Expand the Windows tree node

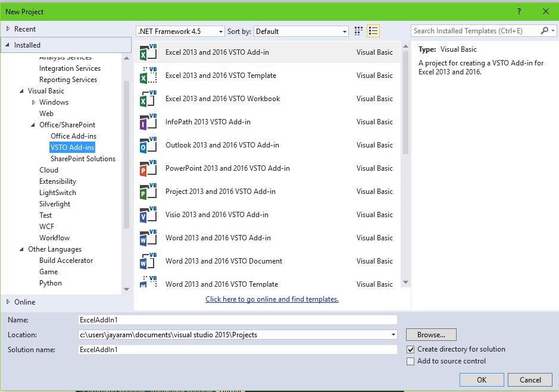[x=33, y=102]
